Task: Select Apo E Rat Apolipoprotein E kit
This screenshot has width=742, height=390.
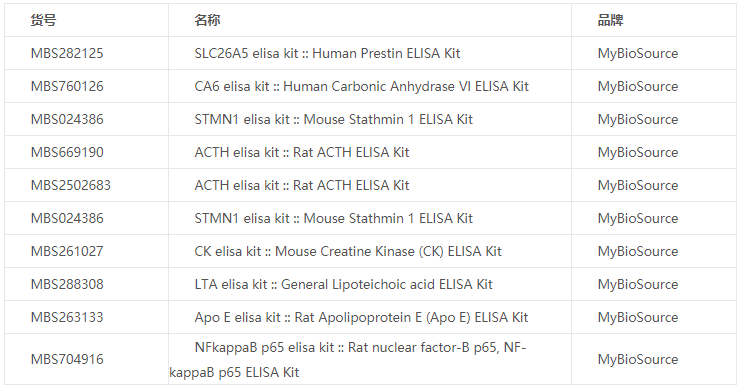Action: click(361, 318)
